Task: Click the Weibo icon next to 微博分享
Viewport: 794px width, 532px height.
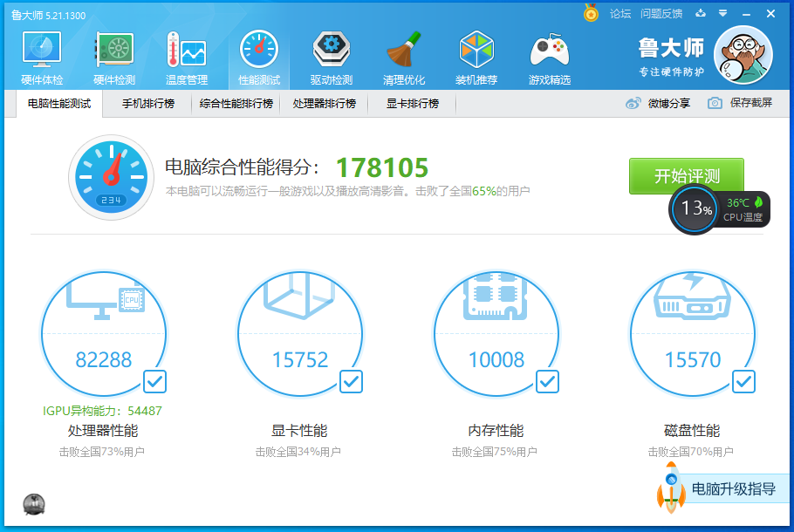Action: click(x=633, y=103)
